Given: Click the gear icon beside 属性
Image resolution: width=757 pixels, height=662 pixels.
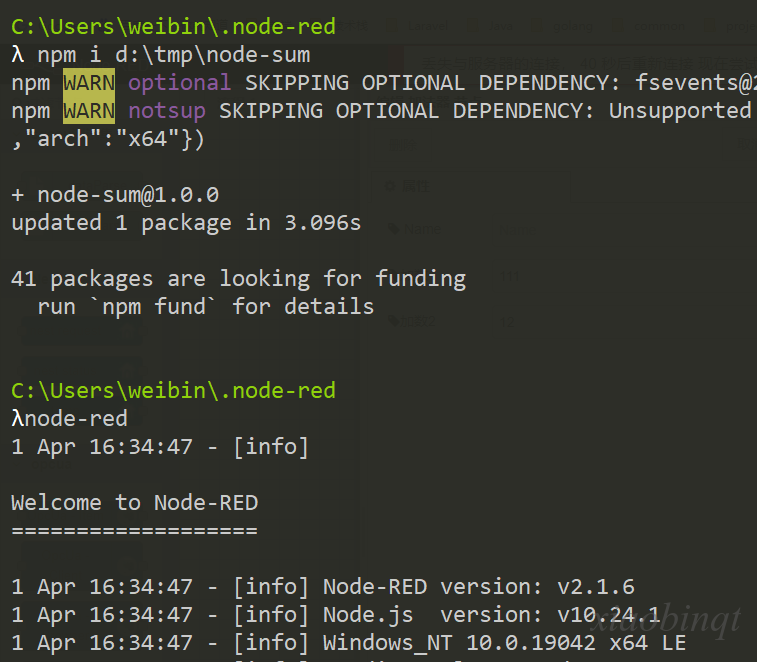Looking at the screenshot, I should click(390, 186).
